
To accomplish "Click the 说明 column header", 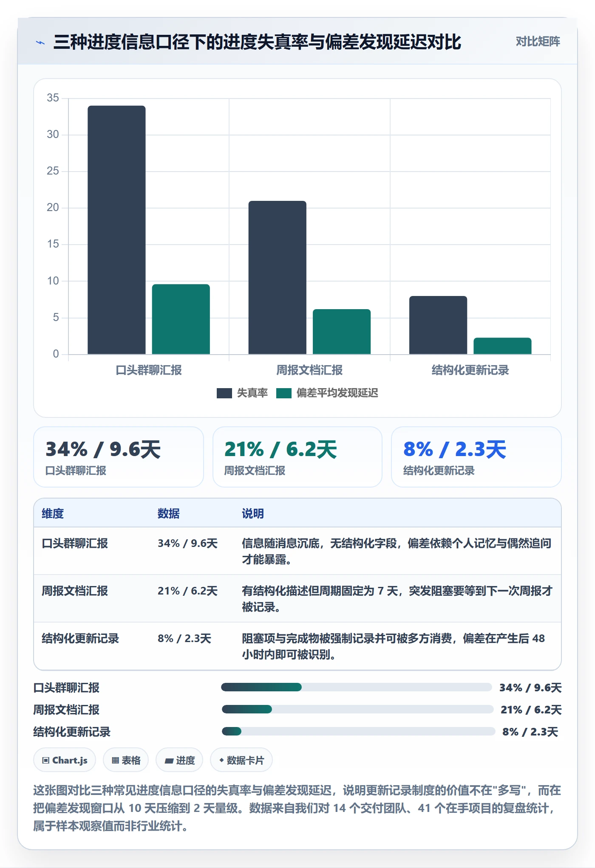I will [253, 514].
